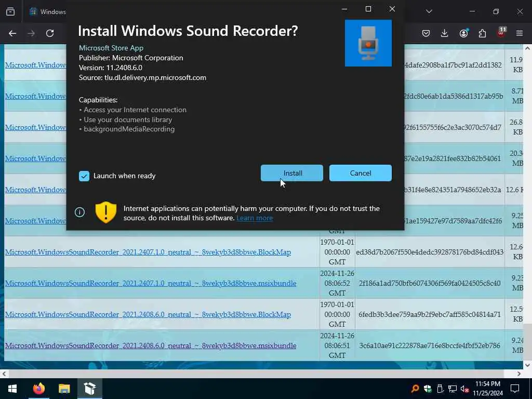Click the installer Version 11.2408.6.0 text
The height and width of the screenshot is (399, 532).
pos(111,68)
